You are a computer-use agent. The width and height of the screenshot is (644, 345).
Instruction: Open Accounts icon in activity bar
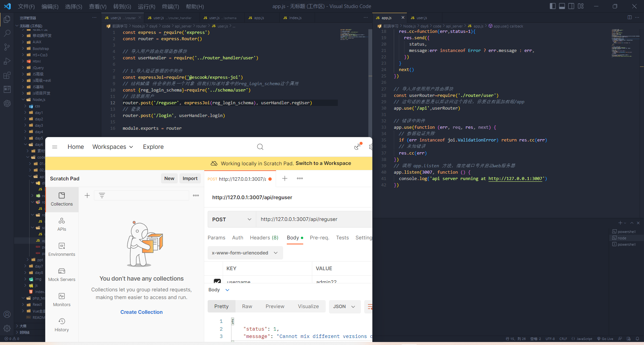pyautogui.click(x=7, y=314)
